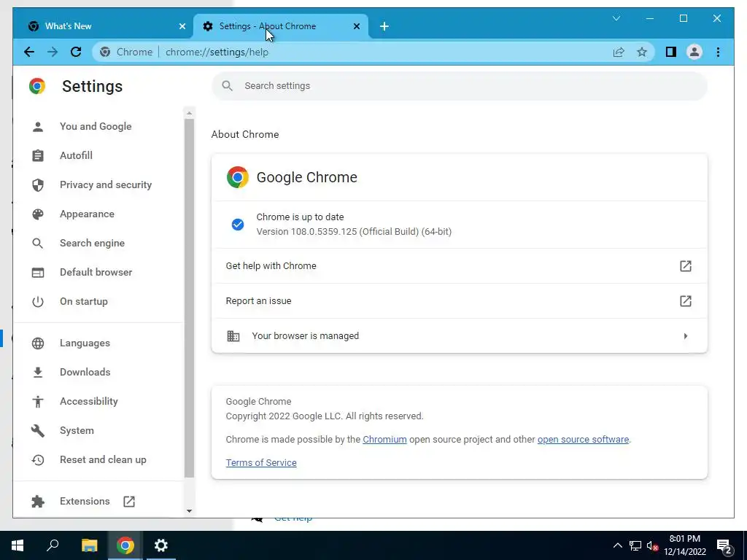
Task: Open the tab search dropdown arrow
Action: (616, 18)
